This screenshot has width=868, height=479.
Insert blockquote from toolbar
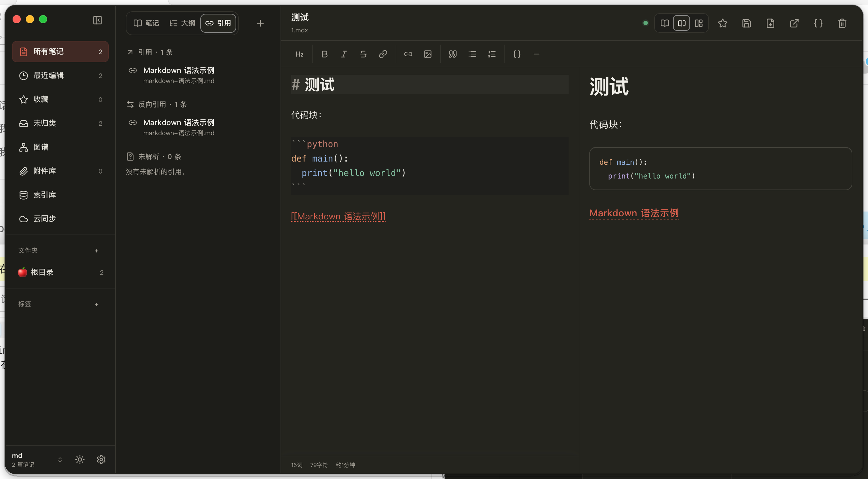(453, 54)
